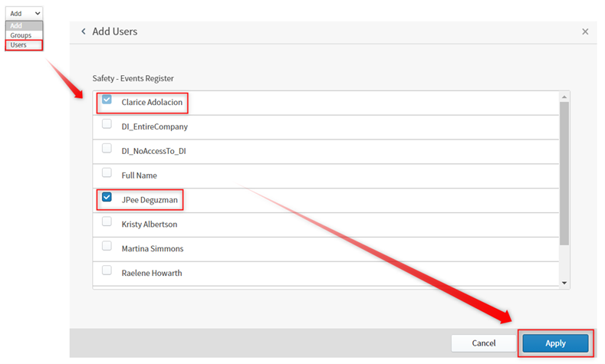Click the scroll up arrow of user list
The image size is (605, 364).
click(564, 97)
